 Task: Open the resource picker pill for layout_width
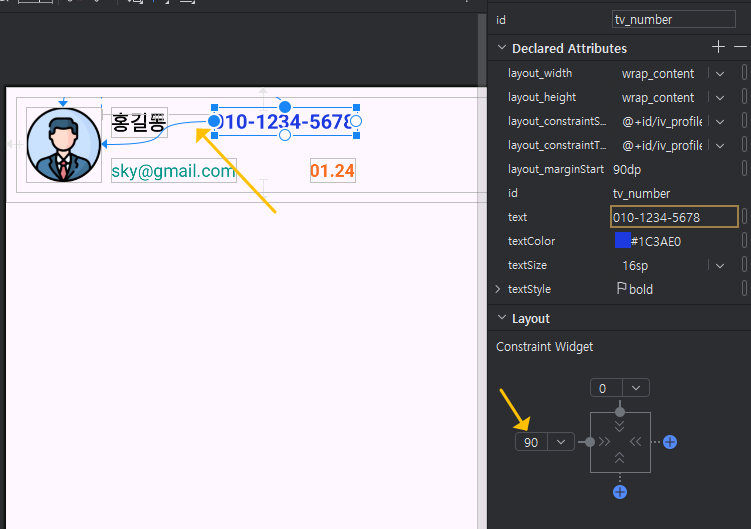click(x=744, y=73)
